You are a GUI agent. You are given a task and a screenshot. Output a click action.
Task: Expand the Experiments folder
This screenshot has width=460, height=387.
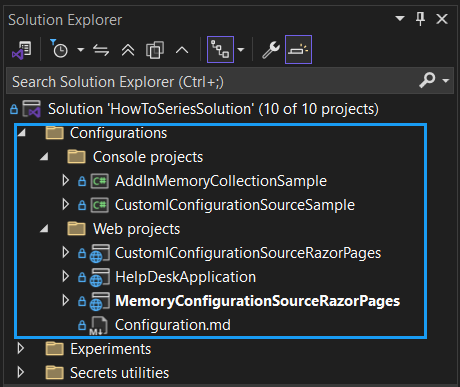click(21, 349)
